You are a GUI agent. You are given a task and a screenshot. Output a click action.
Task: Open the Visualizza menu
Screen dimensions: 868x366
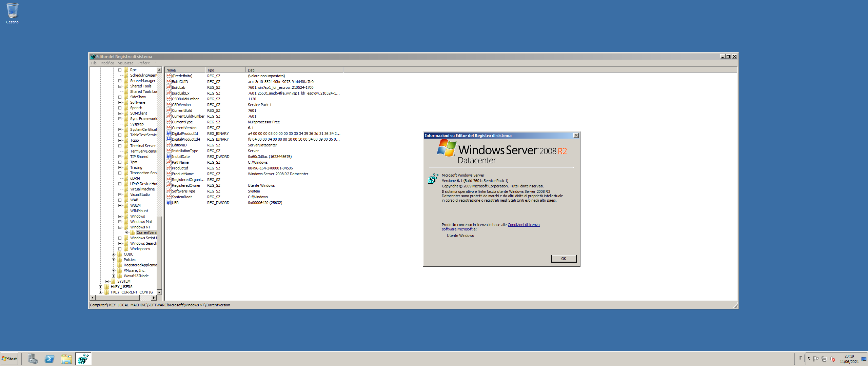(x=125, y=63)
